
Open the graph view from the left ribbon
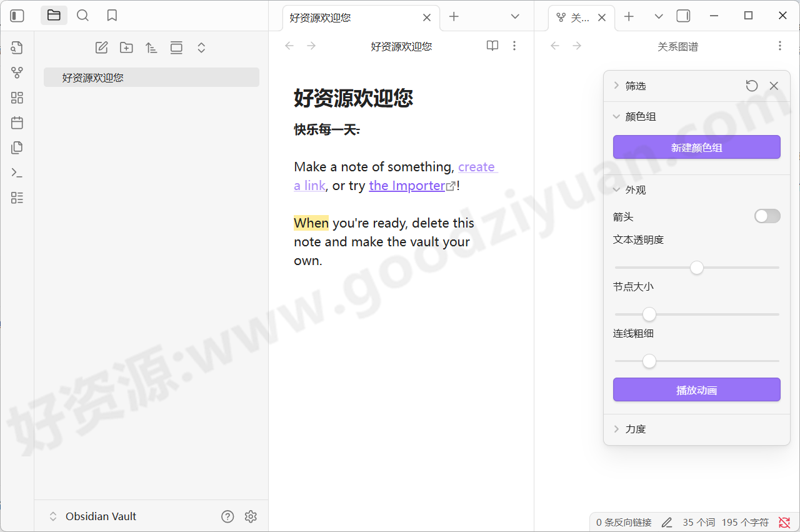click(x=17, y=72)
